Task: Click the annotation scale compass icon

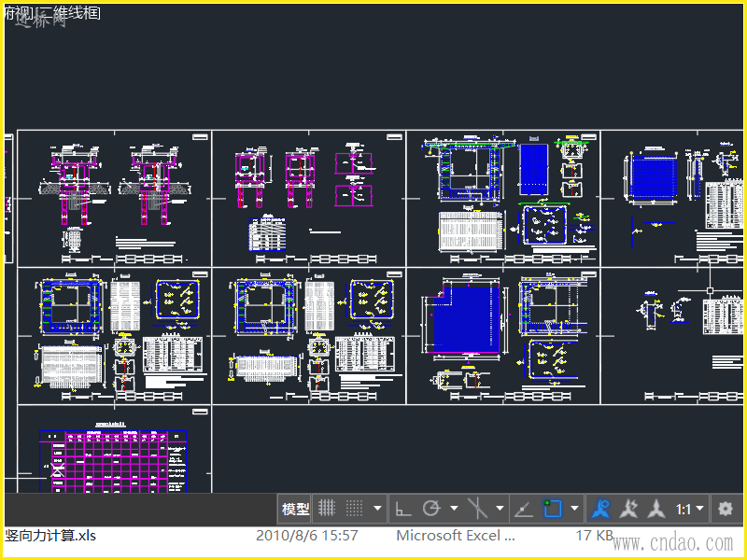Action: pyautogui.click(x=656, y=509)
